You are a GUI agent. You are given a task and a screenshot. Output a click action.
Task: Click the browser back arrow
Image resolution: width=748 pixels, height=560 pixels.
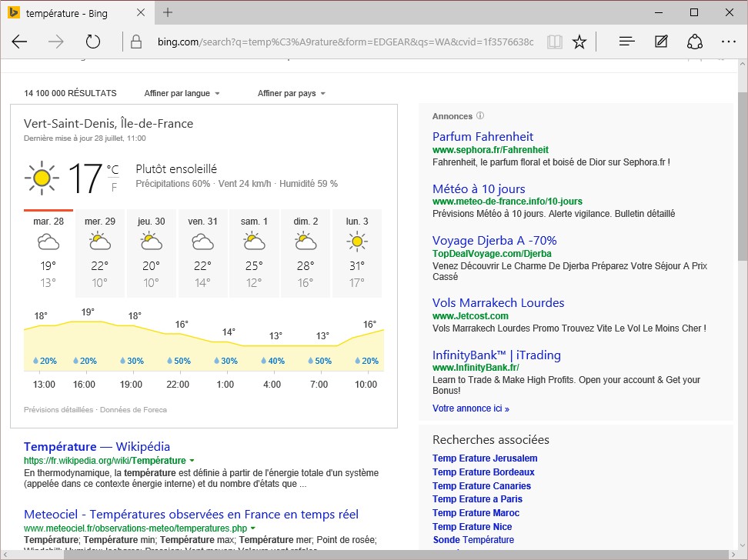click(20, 42)
